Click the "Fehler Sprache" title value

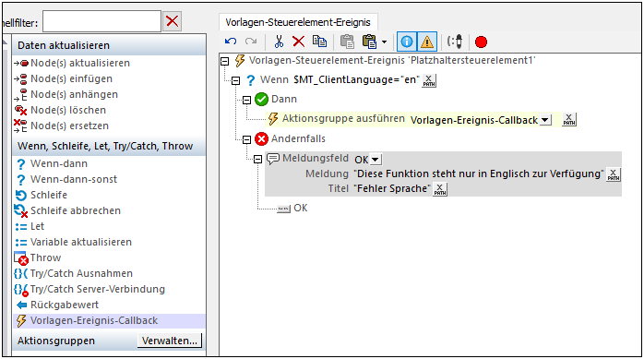tap(392, 188)
